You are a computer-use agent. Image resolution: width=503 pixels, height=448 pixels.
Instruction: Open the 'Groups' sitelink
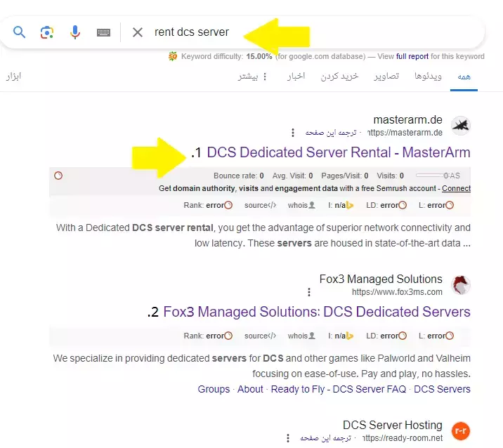pyautogui.click(x=214, y=389)
